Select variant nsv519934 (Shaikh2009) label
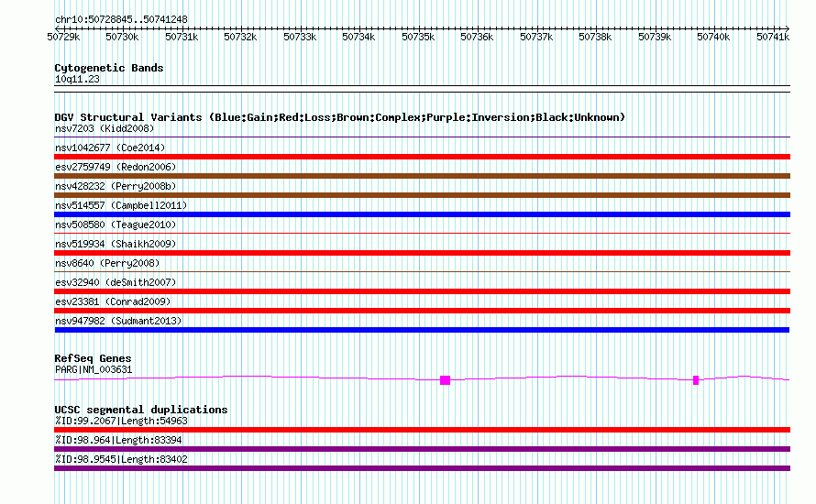This screenshot has height=504, width=816. pos(116,244)
